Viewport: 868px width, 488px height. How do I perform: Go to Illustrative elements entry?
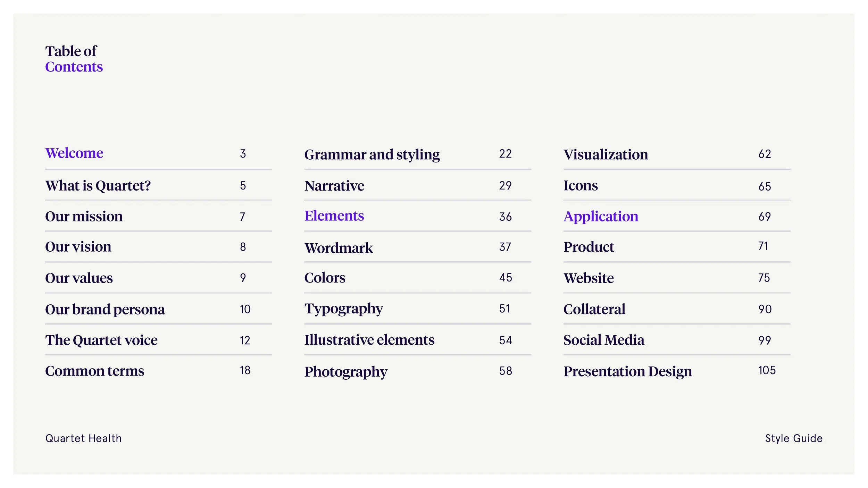(369, 340)
